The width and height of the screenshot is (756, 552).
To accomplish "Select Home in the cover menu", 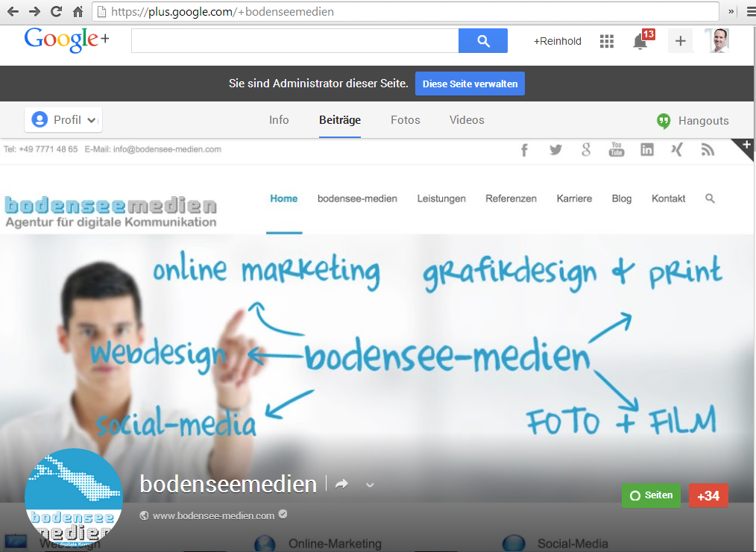I will click(283, 198).
